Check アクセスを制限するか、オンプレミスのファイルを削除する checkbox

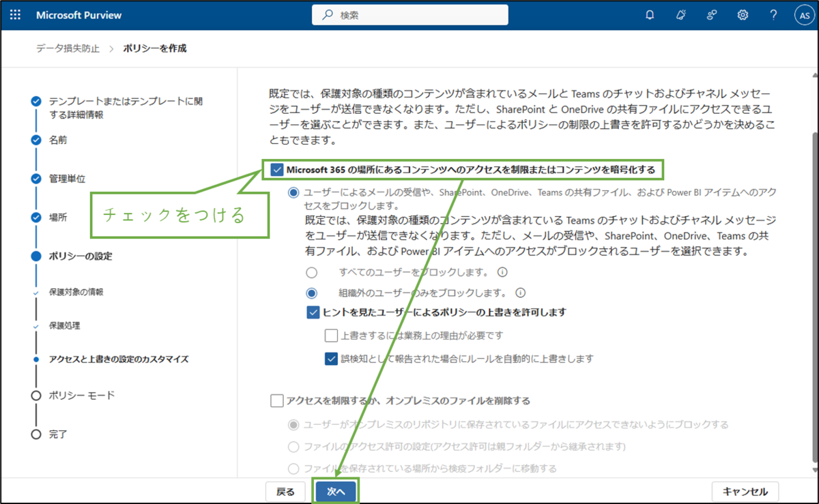tap(277, 401)
